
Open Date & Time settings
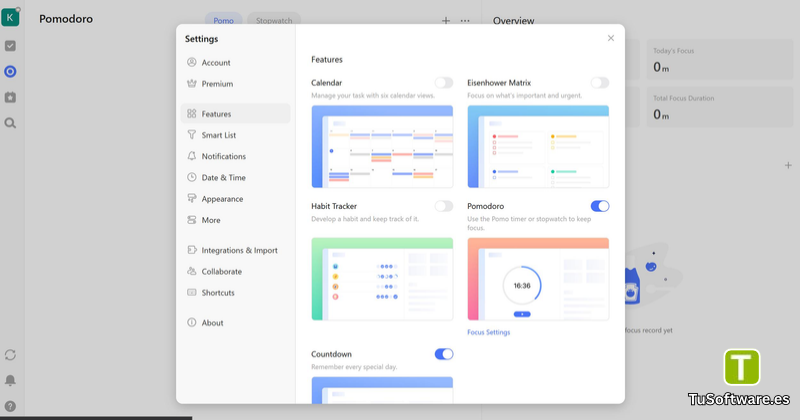(x=235, y=178)
